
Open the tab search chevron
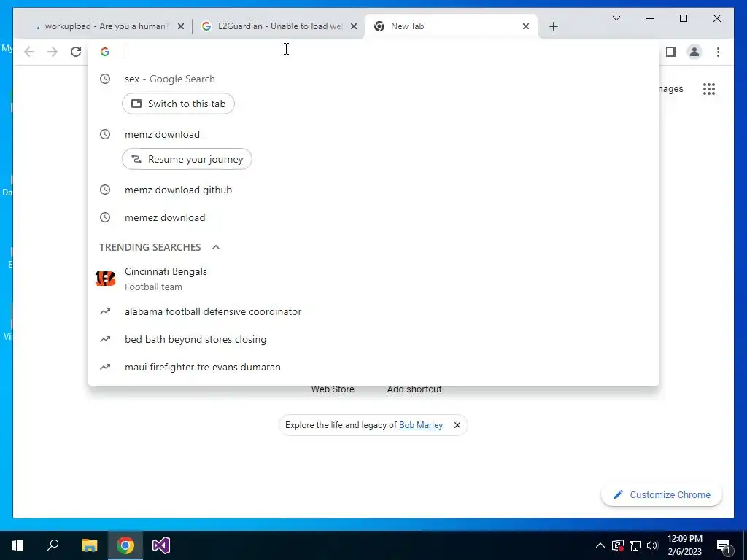616,18
